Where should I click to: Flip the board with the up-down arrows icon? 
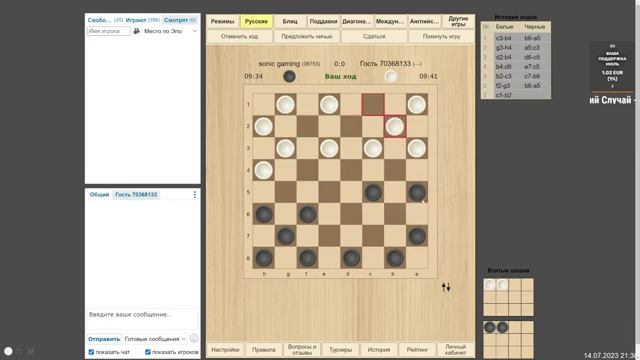pyautogui.click(x=446, y=287)
